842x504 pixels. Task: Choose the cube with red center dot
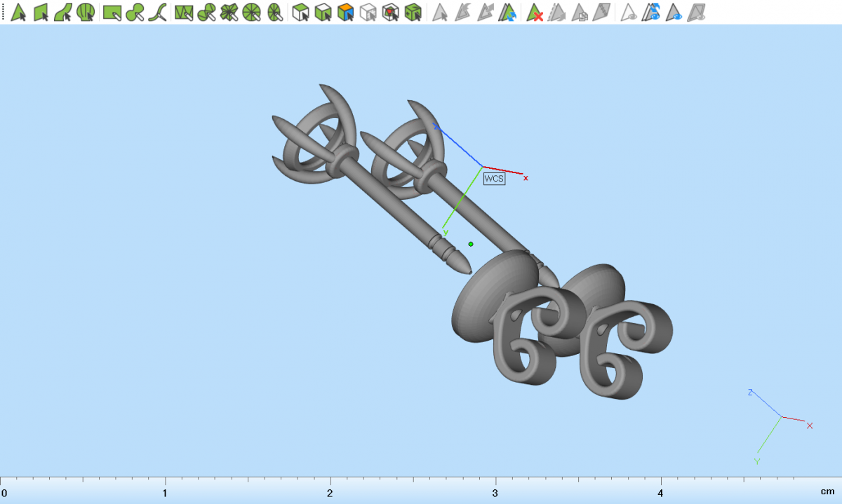pos(391,12)
